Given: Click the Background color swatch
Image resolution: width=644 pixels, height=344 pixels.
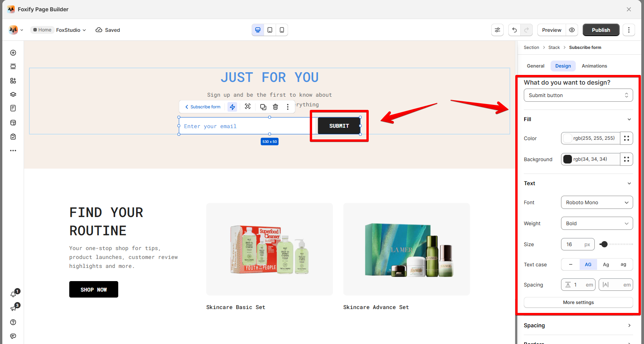Looking at the screenshot, I should [x=568, y=159].
